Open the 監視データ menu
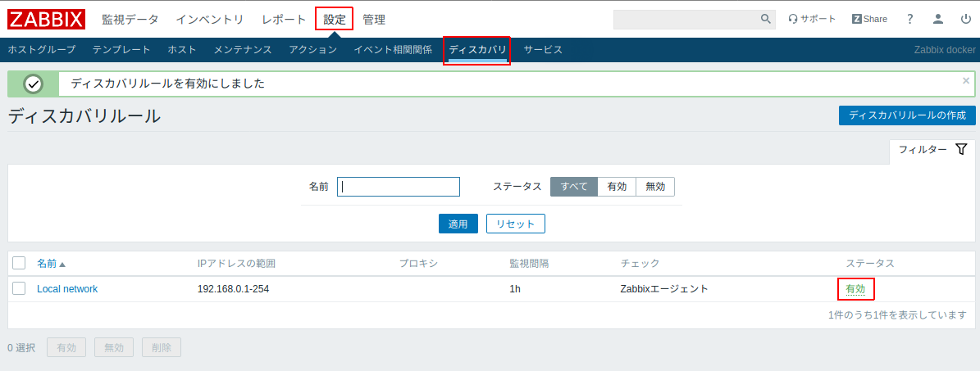This screenshot has height=371, width=980. tap(130, 20)
